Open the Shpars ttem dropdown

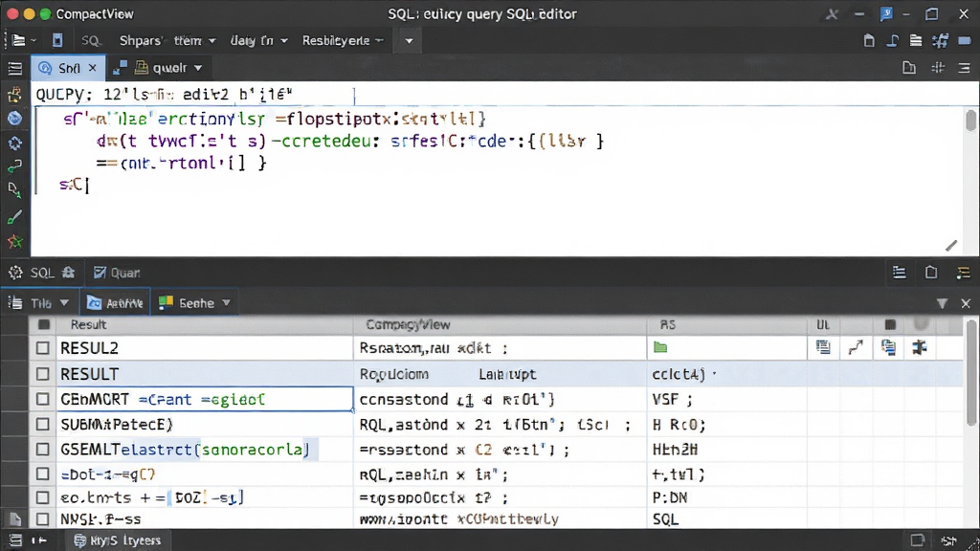tap(167, 40)
